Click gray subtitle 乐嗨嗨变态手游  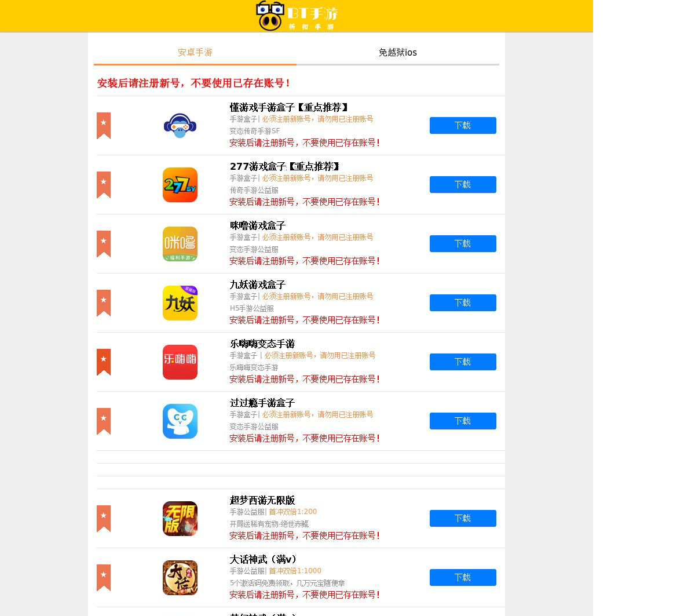click(254, 367)
